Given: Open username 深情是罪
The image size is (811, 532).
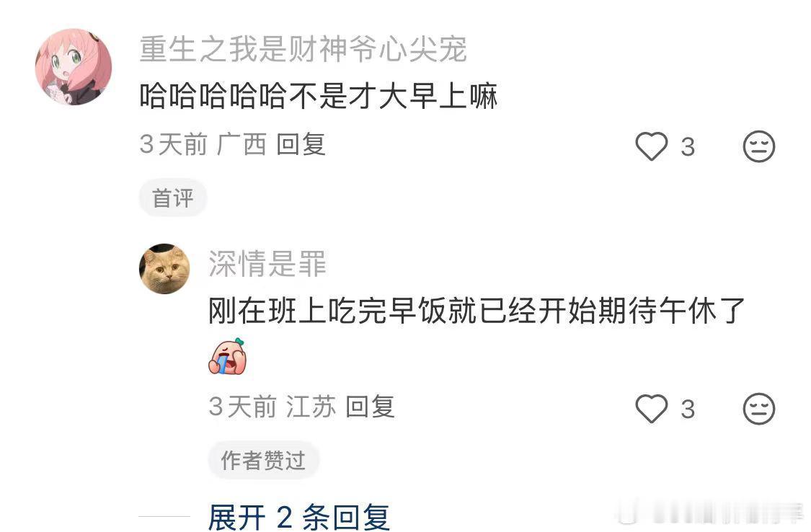Looking at the screenshot, I should [x=267, y=264].
